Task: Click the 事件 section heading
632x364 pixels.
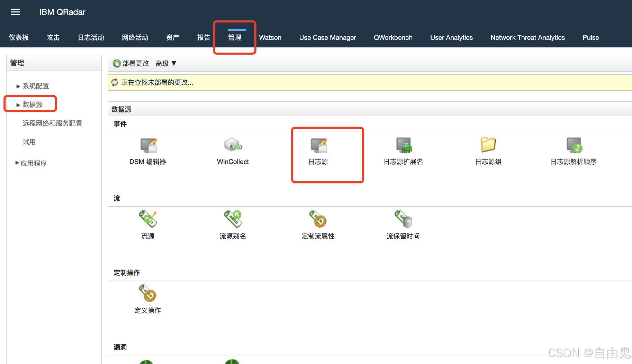Action: tap(120, 124)
